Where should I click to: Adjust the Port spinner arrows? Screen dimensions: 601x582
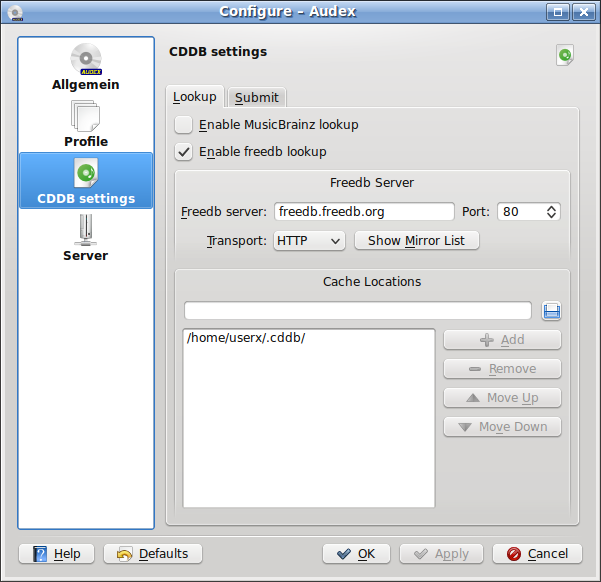551,212
